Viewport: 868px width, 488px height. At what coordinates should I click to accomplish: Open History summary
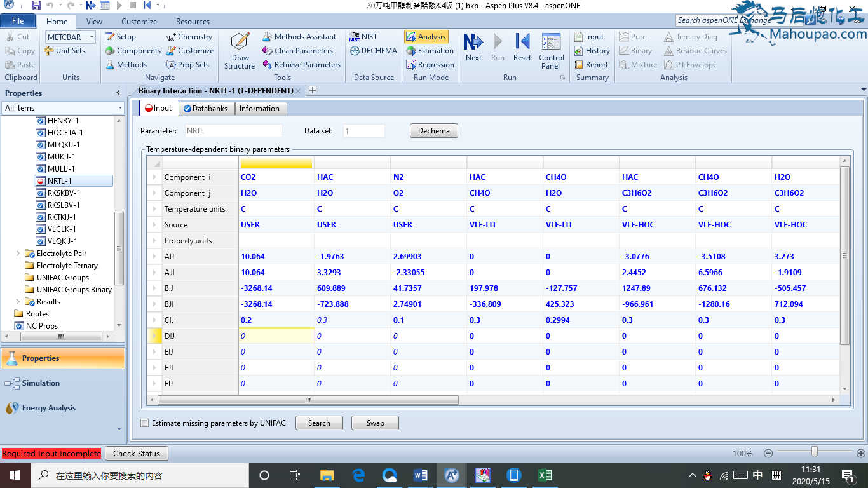592,51
